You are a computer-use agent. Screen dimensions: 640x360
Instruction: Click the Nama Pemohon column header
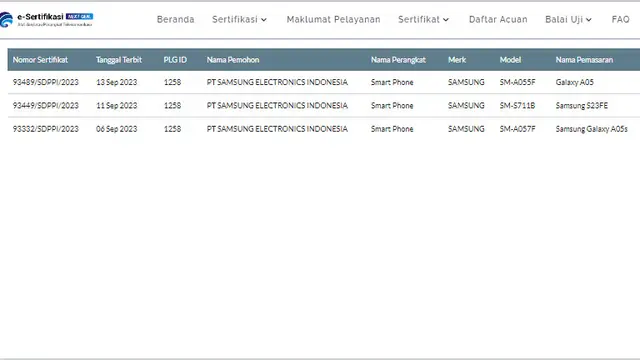[x=233, y=60]
